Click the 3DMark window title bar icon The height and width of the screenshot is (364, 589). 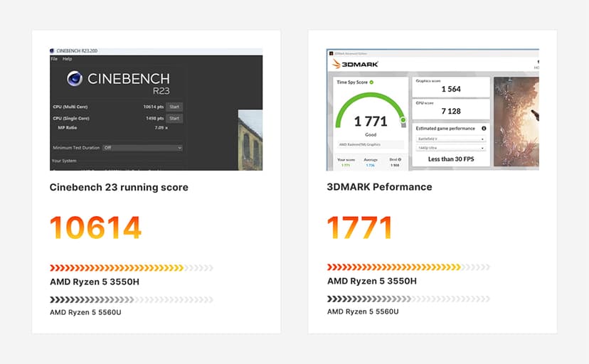(x=329, y=51)
